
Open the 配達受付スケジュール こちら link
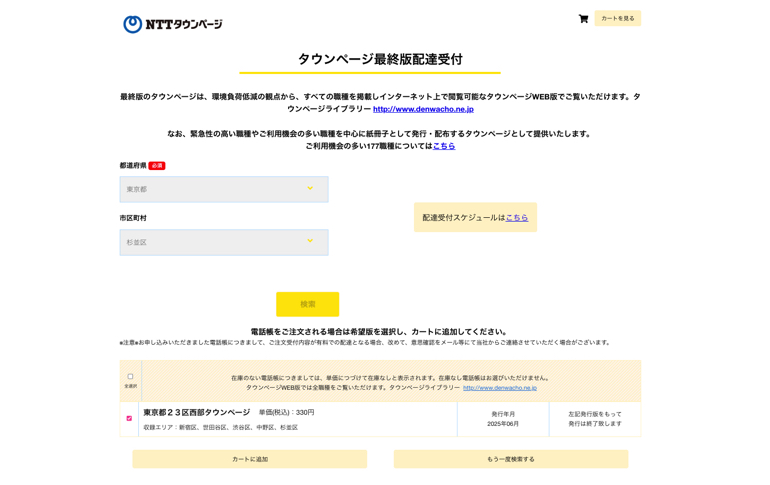click(x=516, y=217)
